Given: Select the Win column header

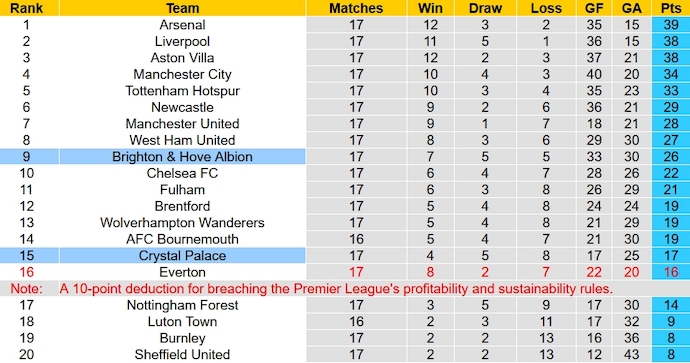Looking at the screenshot, I should [430, 8].
